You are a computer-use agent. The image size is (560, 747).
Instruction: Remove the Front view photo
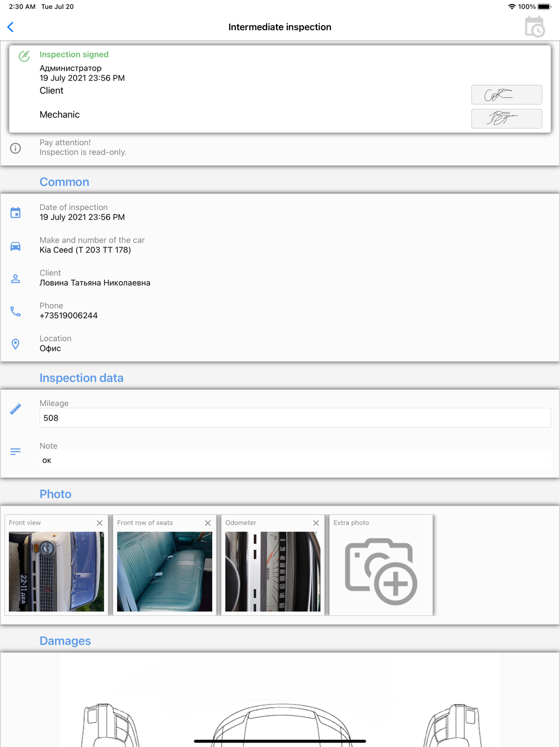100,523
